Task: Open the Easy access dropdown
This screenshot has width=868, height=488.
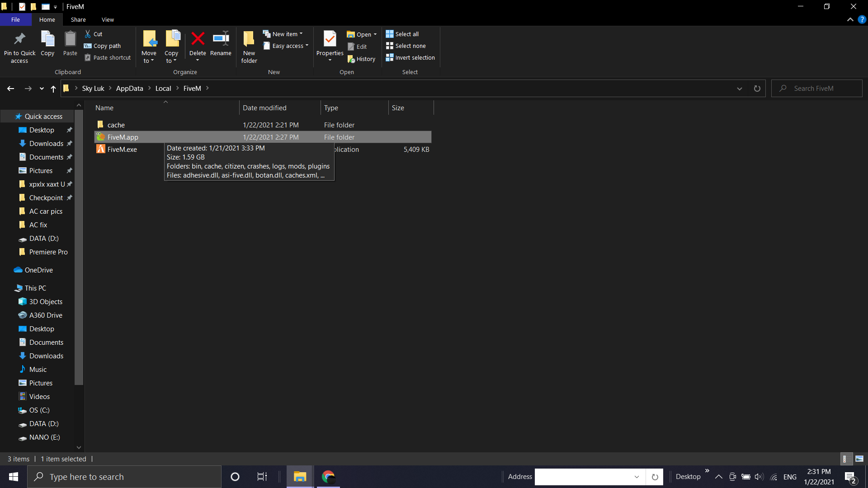Action: pos(307,46)
